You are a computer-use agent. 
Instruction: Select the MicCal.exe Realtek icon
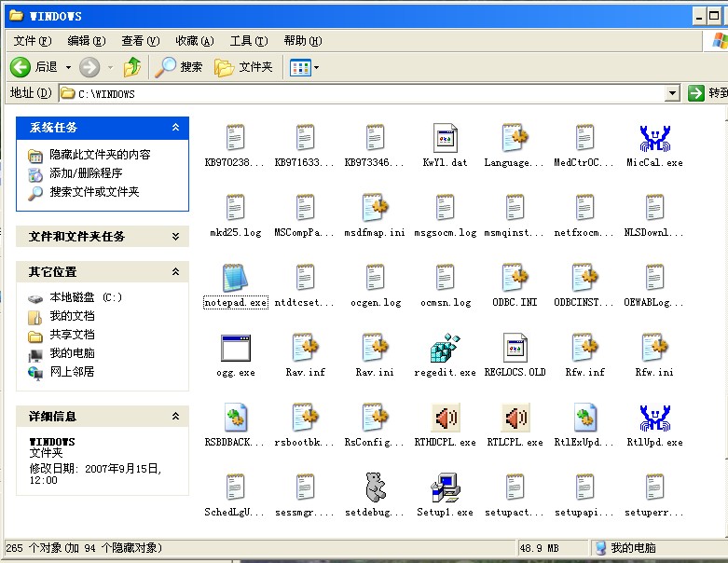[654, 138]
